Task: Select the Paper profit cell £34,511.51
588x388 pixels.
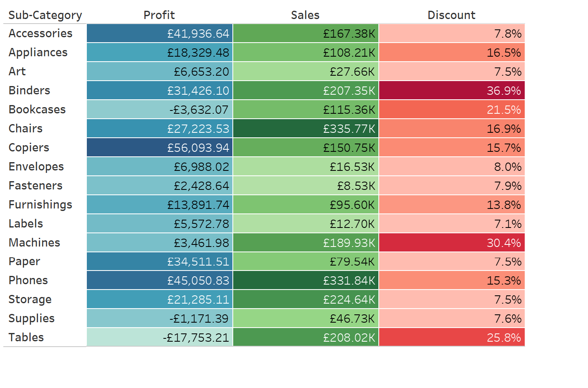Action: 160,262
